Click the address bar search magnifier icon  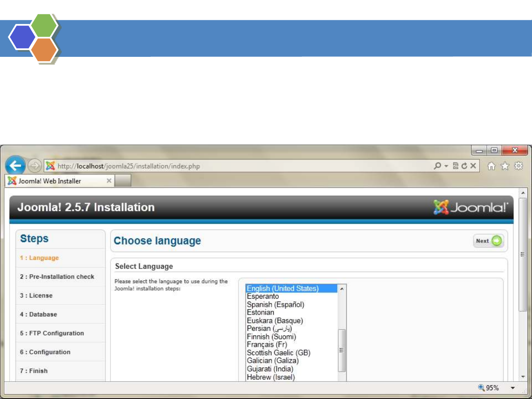[x=437, y=166]
